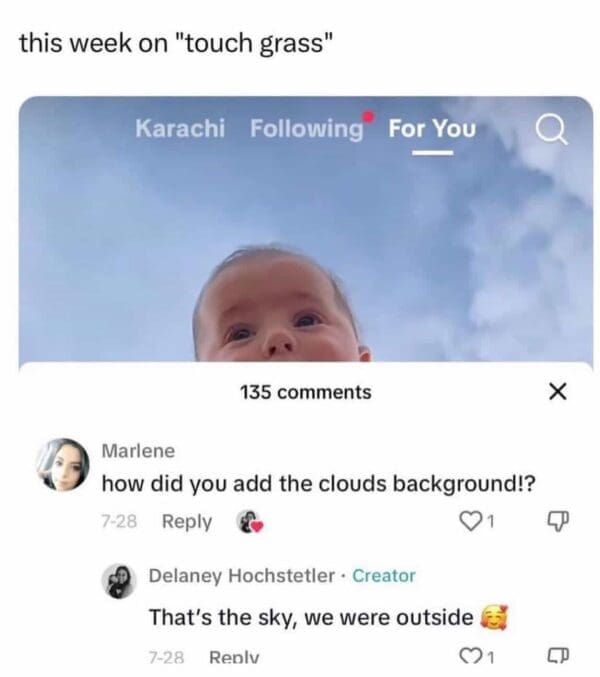Tap the 135 comments header

(306, 392)
